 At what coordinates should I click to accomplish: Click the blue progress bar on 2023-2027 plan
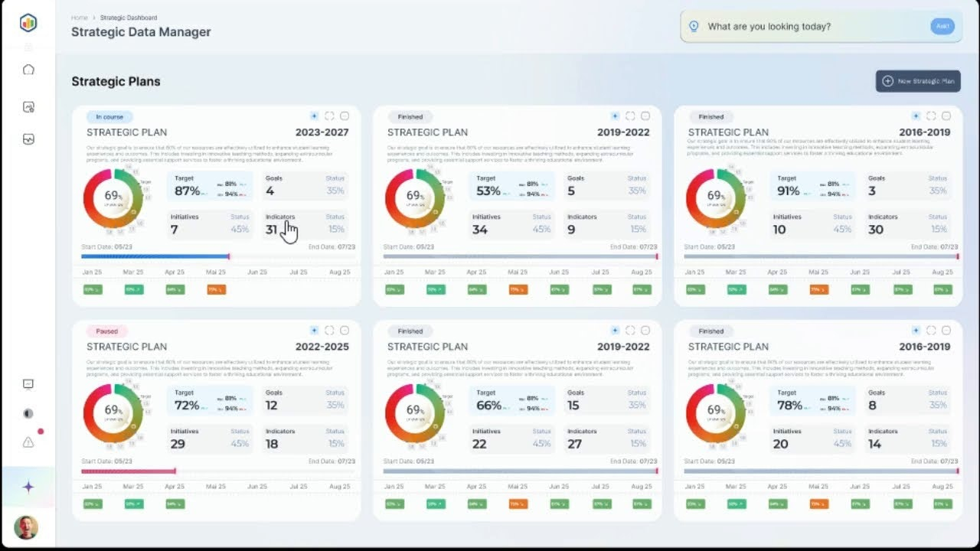[x=155, y=256]
